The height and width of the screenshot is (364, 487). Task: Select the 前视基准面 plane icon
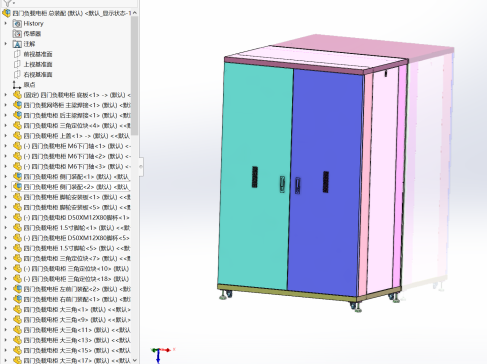(17, 54)
